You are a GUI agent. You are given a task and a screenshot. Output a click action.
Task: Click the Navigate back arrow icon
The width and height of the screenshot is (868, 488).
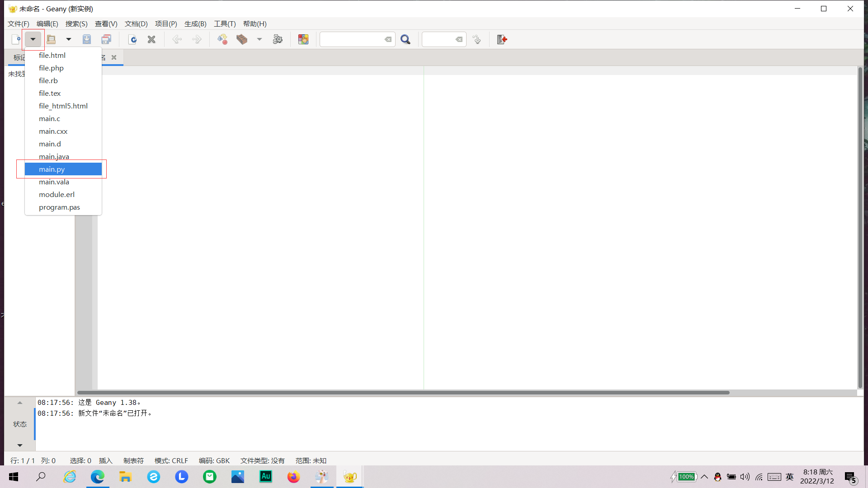point(177,39)
